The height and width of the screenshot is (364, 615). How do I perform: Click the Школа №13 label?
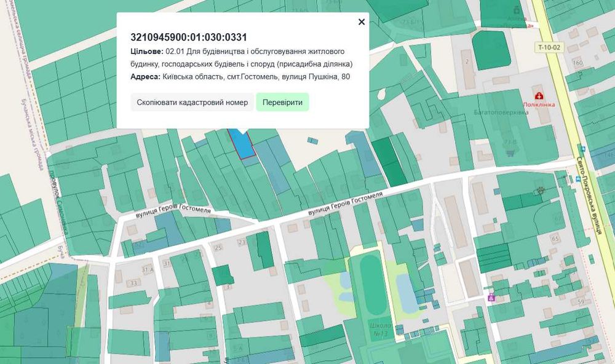point(380,330)
